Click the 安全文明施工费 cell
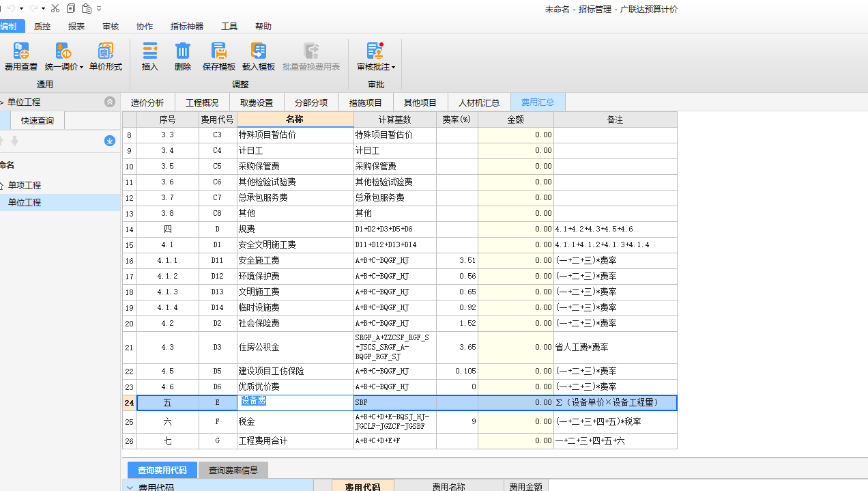The image size is (868, 491). [295, 244]
